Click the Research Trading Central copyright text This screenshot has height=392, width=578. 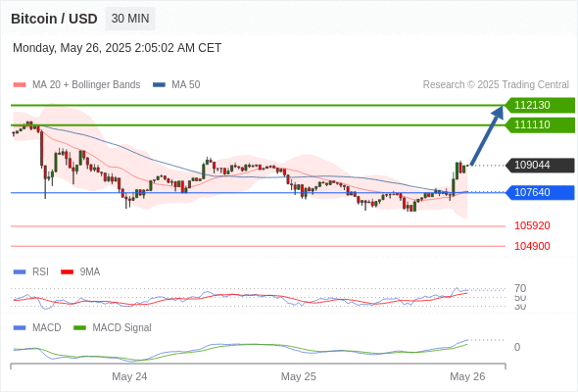(496, 85)
